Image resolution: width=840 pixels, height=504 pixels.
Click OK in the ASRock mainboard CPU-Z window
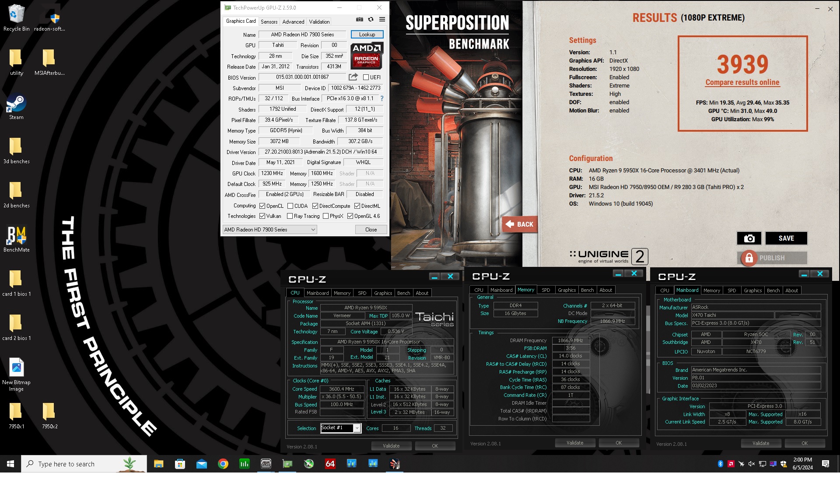point(805,443)
